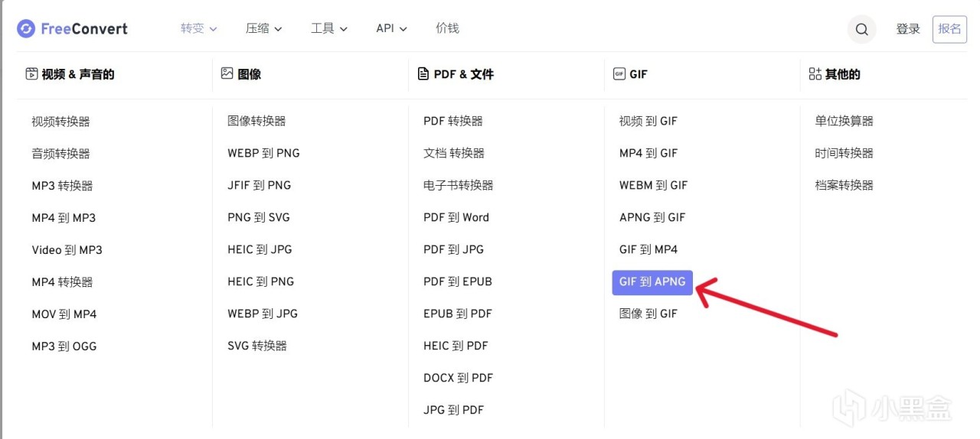
Task: Choose WEBP 到 PNG conversion
Action: 263,153
